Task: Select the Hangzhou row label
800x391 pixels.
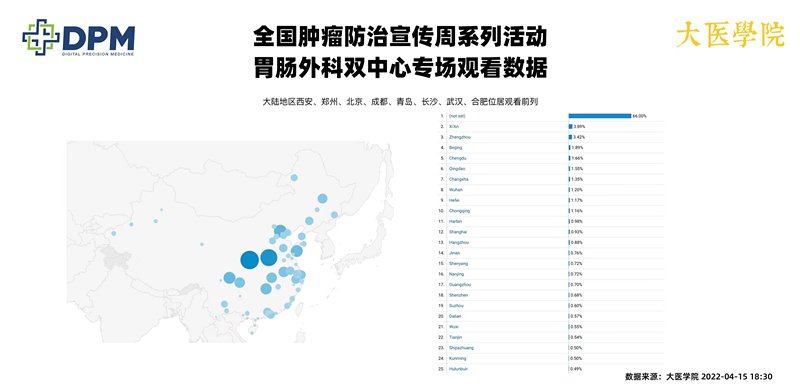Action: (x=458, y=242)
